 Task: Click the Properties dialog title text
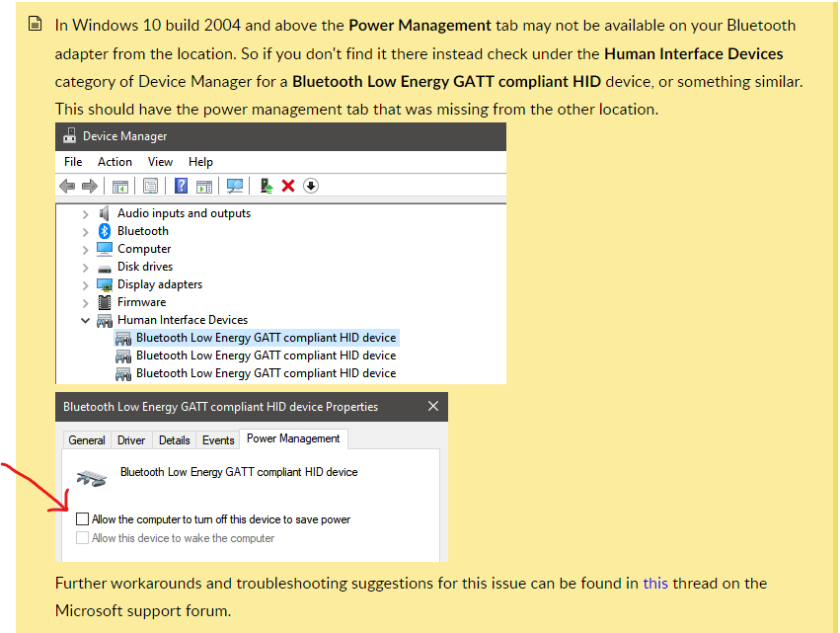(x=221, y=406)
